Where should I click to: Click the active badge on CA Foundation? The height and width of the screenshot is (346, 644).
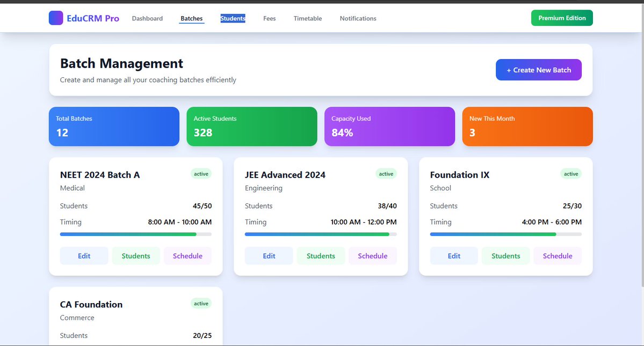click(x=201, y=303)
